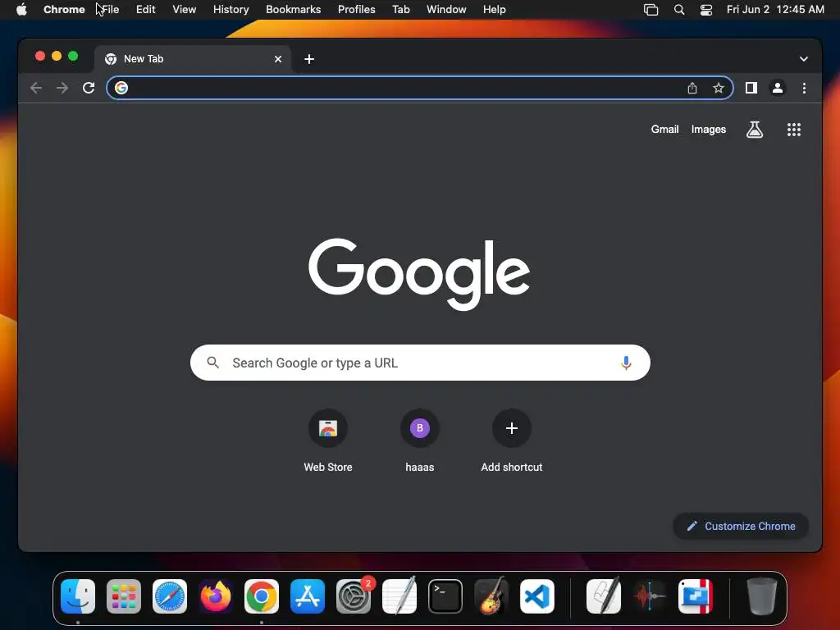Open App Store from the Dock

[x=308, y=596]
